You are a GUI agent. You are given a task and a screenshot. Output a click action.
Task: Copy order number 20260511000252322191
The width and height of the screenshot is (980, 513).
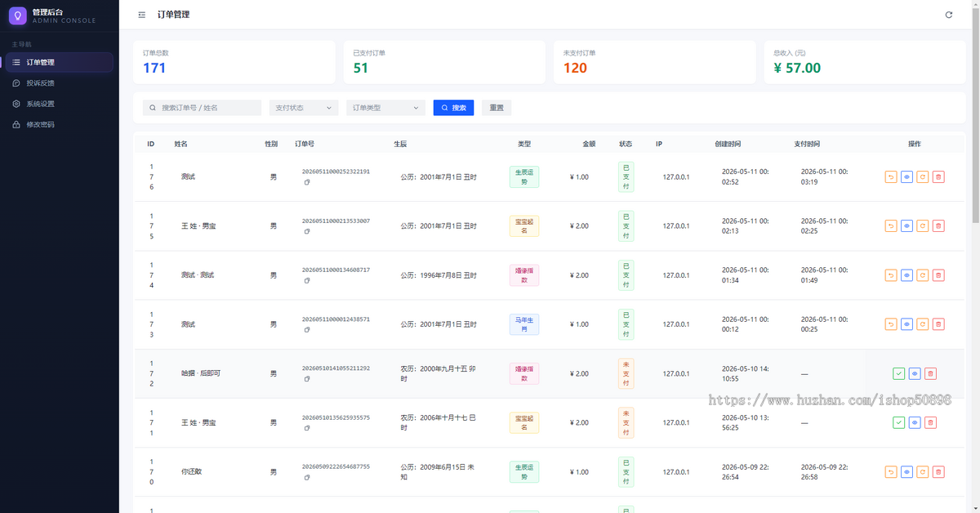point(307,183)
